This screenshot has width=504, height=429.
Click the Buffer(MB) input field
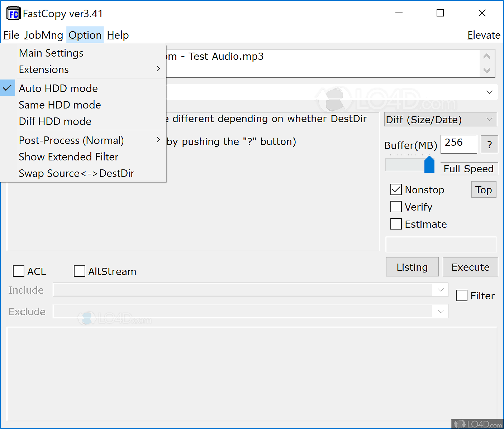pos(458,144)
